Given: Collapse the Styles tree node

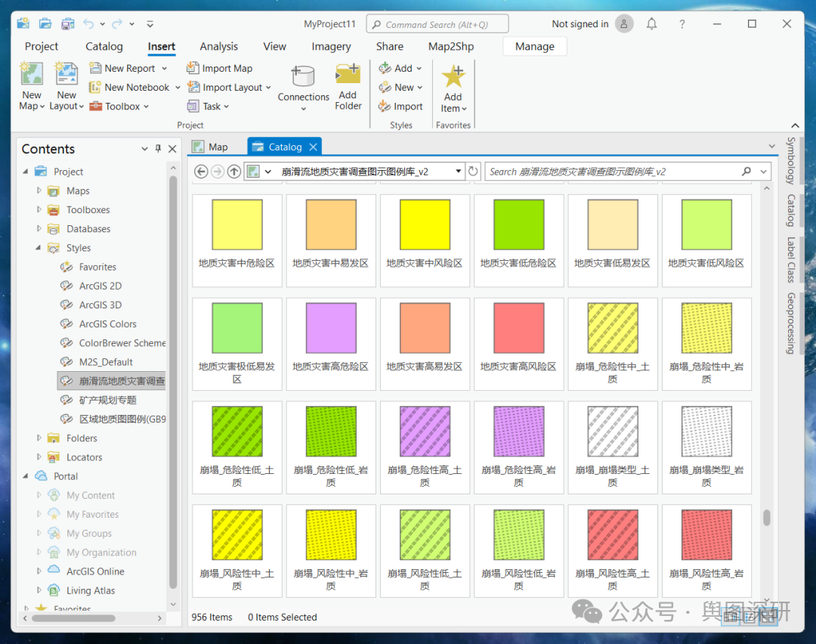Looking at the screenshot, I should click(38, 248).
